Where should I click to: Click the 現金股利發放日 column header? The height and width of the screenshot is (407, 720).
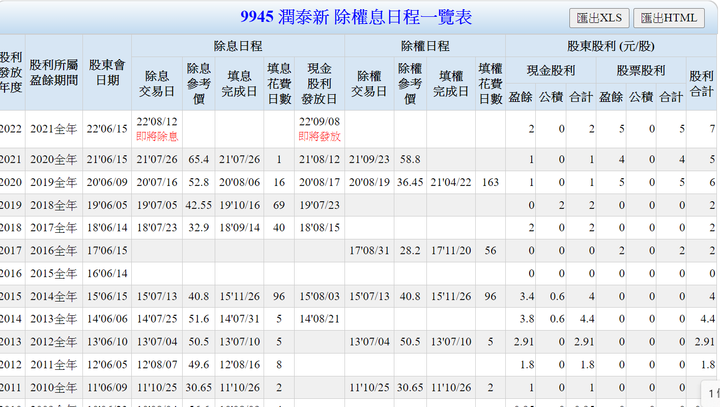pos(319,84)
